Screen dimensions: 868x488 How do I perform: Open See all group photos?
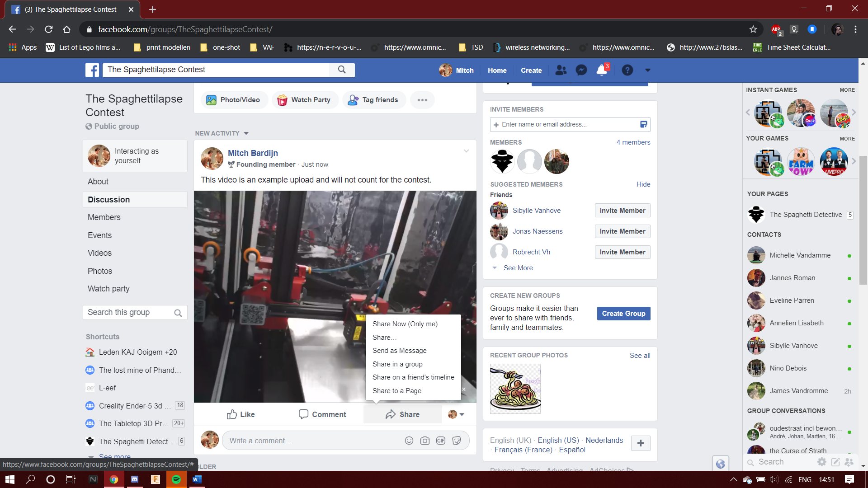640,356
